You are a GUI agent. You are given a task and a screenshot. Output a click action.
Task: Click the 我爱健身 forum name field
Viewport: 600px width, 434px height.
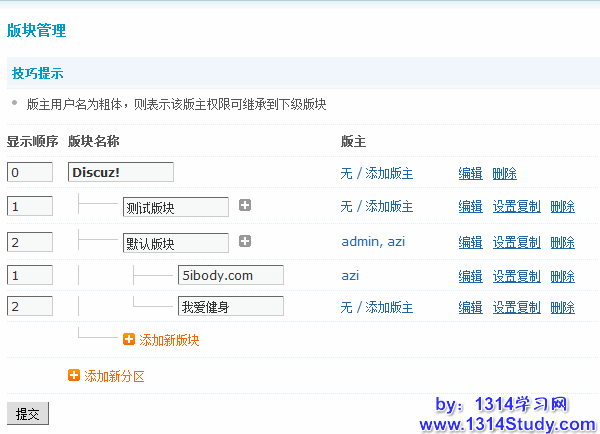pos(231,307)
